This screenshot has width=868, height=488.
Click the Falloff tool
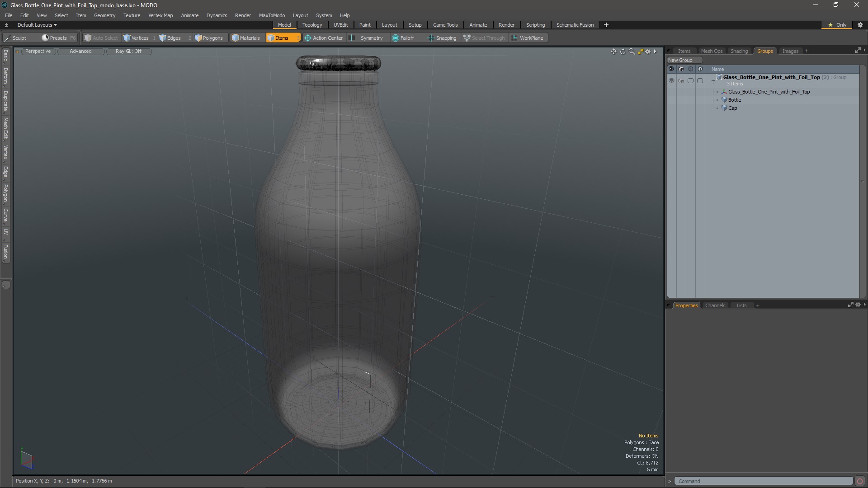(403, 38)
